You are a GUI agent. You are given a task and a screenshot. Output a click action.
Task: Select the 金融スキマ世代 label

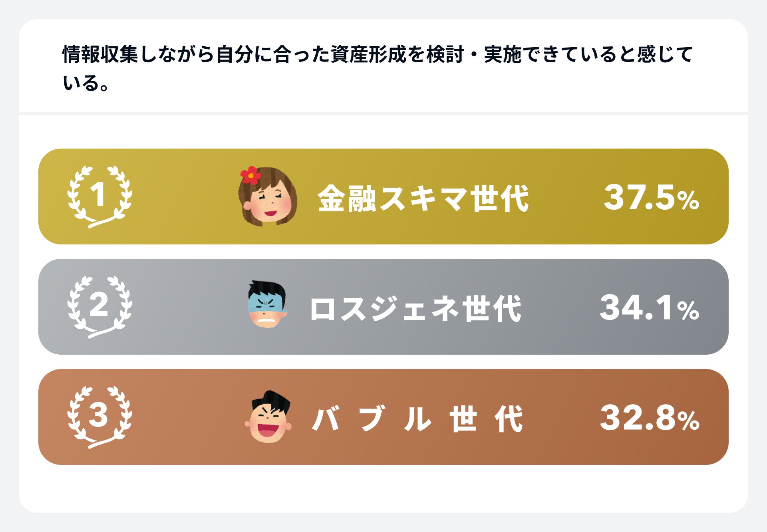423,198
